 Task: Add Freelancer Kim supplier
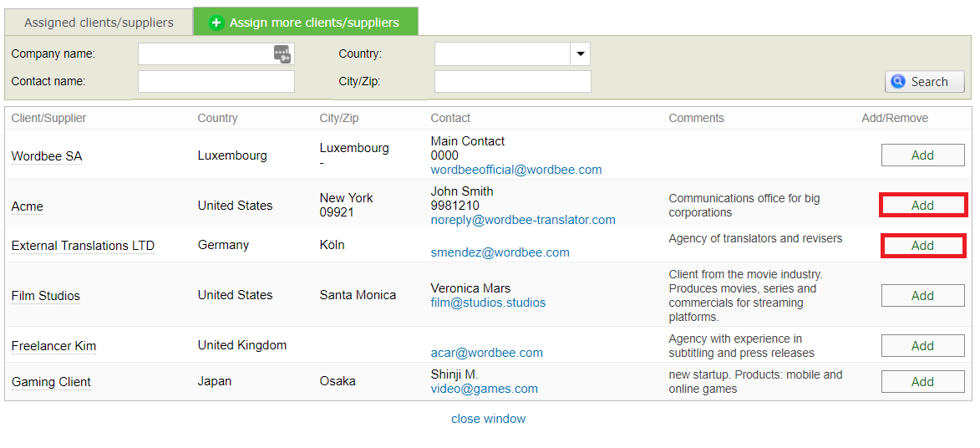922,346
